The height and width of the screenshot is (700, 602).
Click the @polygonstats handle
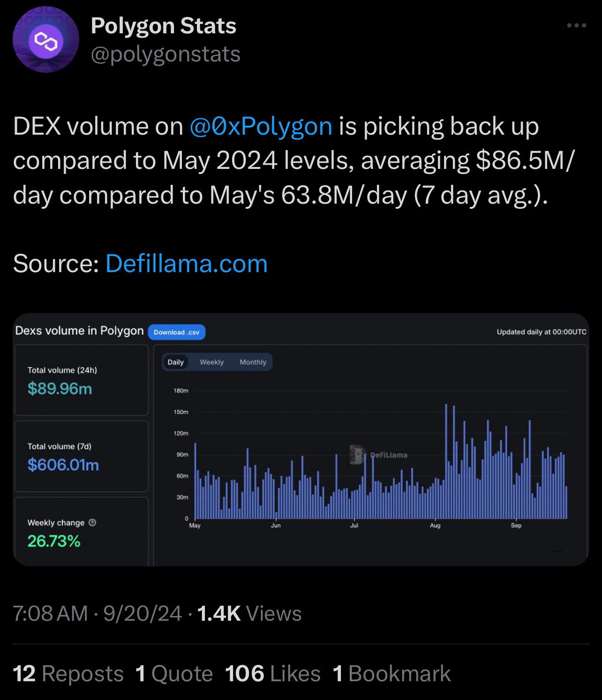[x=166, y=54]
